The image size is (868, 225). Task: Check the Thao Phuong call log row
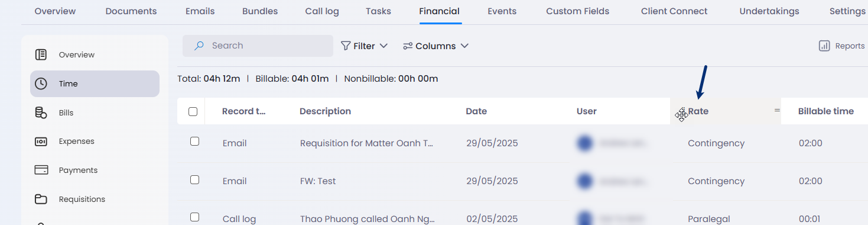[x=194, y=217]
